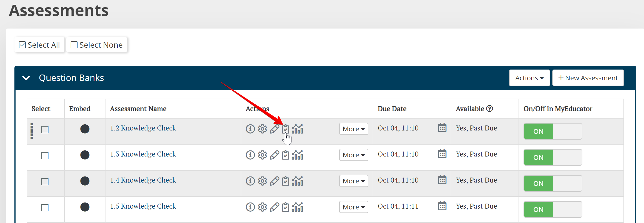Open chart statistics icon for 1.5 Knowledge Check
This screenshot has width=644, height=223.
297,207
